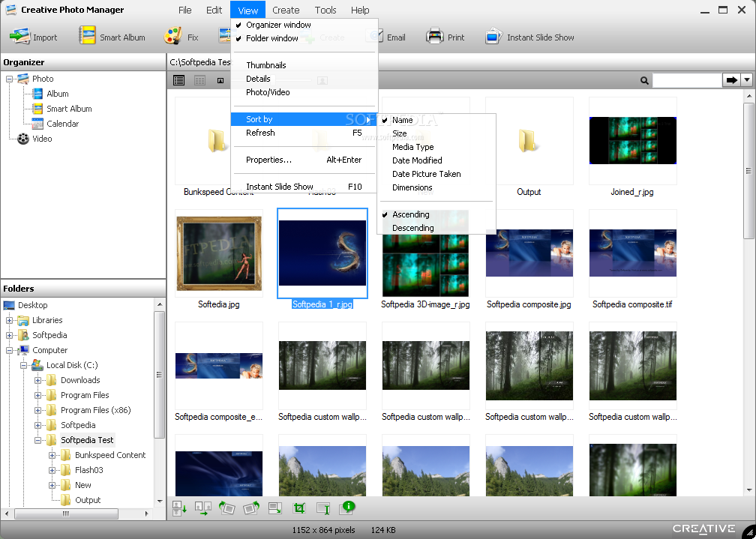Click the flip vertical icon in the bottom toolbar
This screenshot has width=756, height=539.
[179, 508]
